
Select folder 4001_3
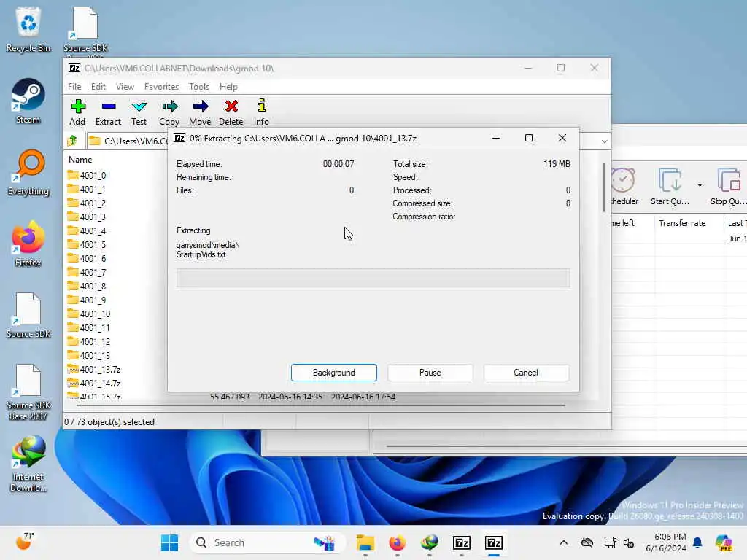[87, 217]
